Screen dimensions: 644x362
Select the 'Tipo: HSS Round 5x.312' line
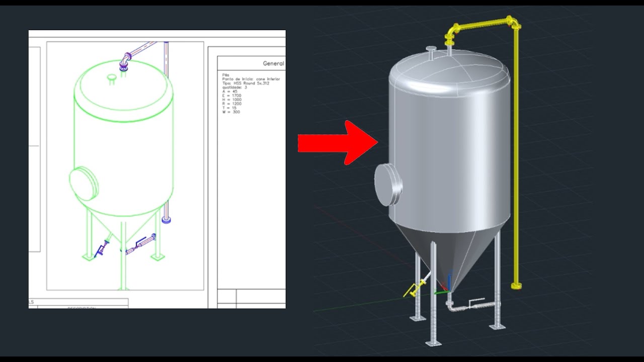(x=245, y=83)
